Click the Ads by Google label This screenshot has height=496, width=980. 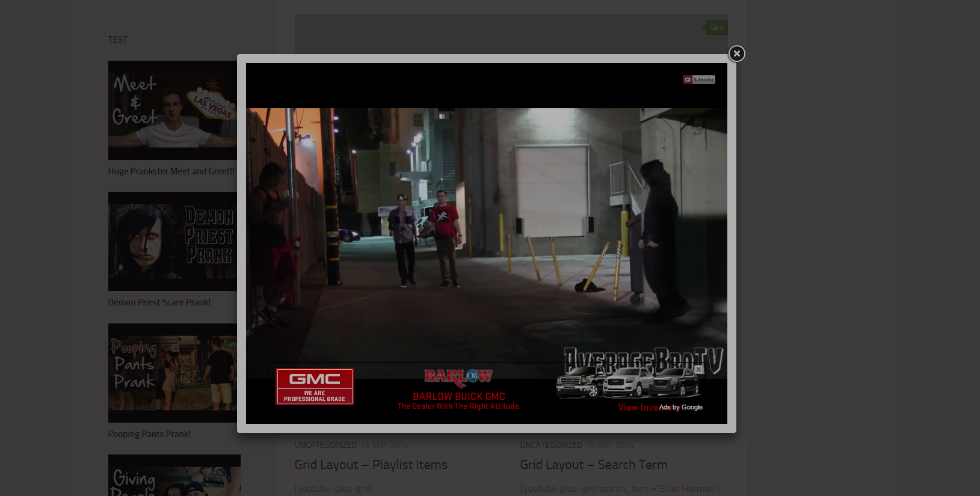680,407
